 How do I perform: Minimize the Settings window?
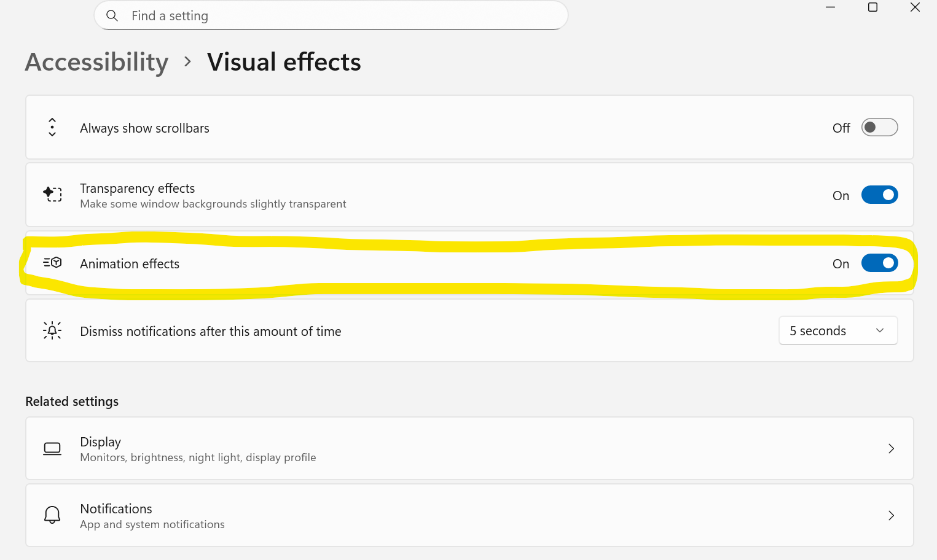tap(830, 7)
